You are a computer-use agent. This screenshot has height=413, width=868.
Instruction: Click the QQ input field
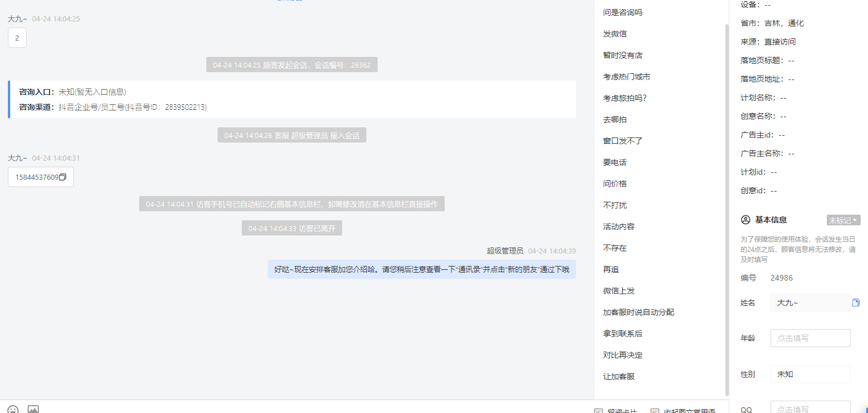810,408
